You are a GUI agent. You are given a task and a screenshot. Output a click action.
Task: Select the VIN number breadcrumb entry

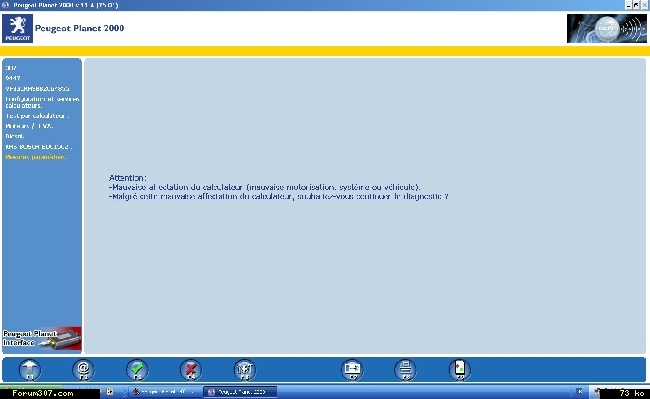(37, 89)
